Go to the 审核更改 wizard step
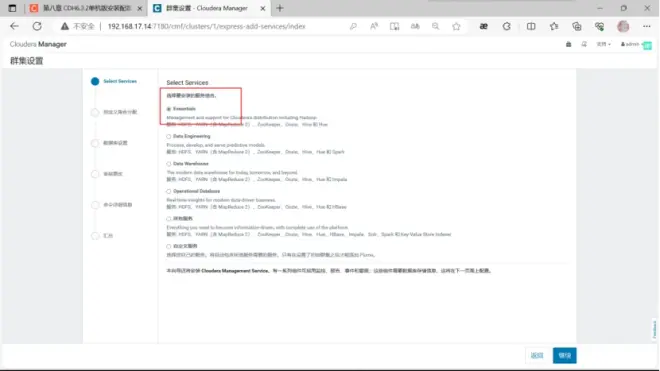660x371 pixels. 113,174
